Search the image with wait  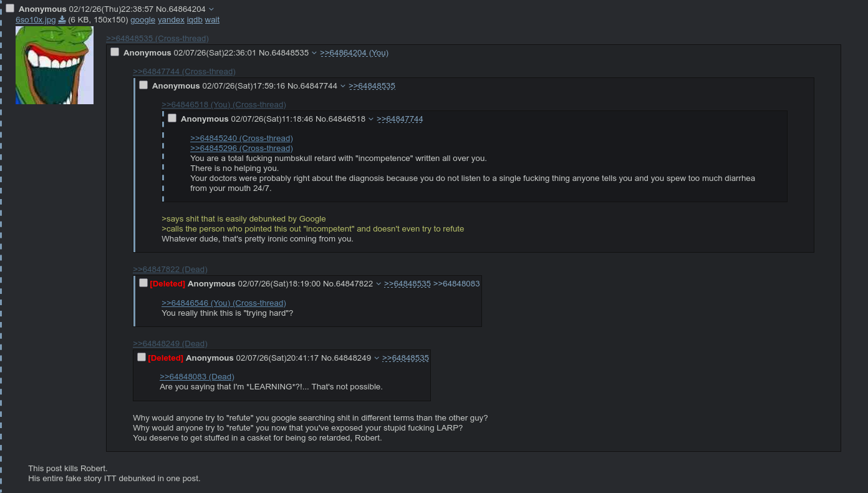(x=212, y=20)
